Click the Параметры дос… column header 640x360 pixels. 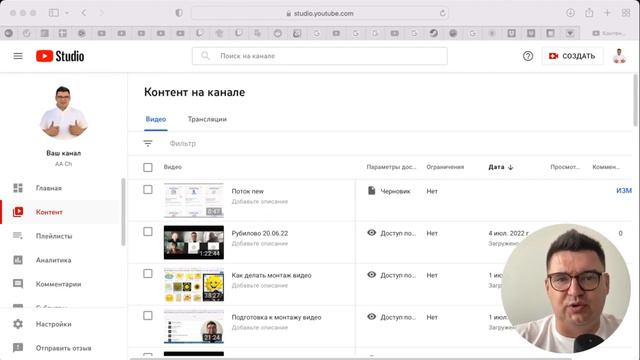[391, 167]
